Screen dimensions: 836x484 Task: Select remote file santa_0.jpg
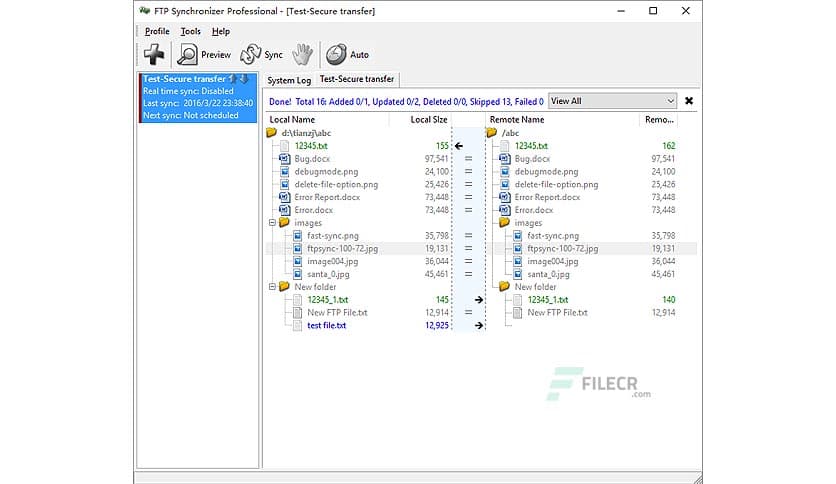pyautogui.click(x=548, y=274)
